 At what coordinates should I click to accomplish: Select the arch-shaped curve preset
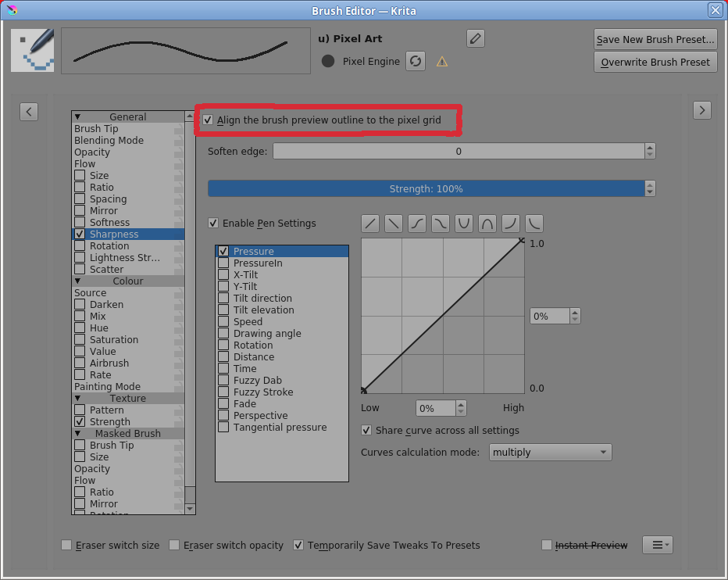(487, 224)
